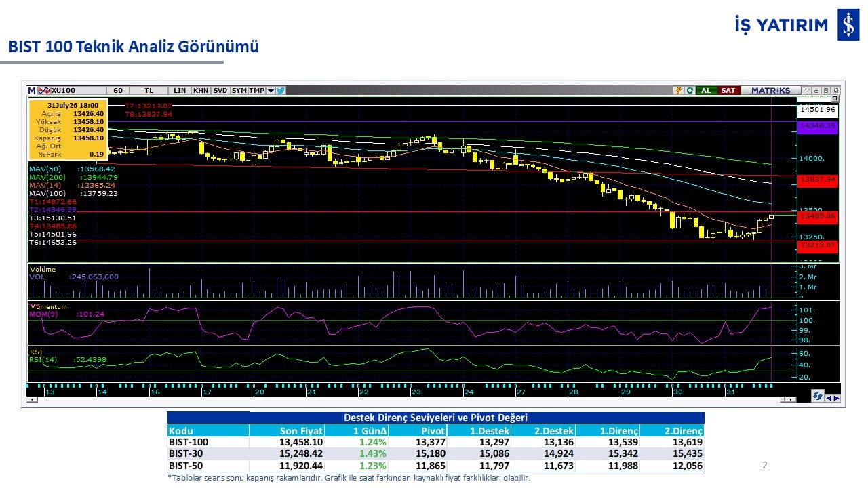This screenshot has height=488, width=868.
Task: Minimize the Matriks chart window
Action: [x=816, y=90]
